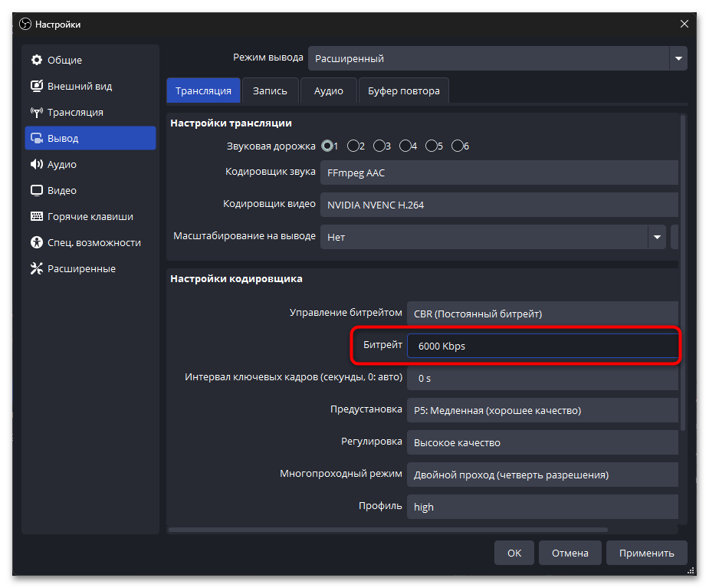Open the Буфер повтора tab
709x588 pixels.
[403, 91]
